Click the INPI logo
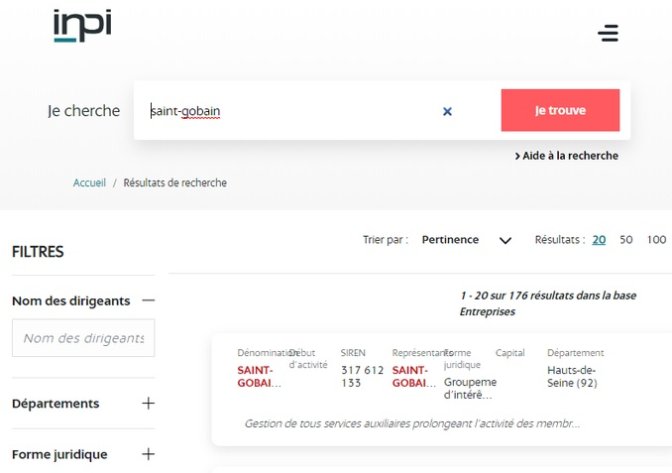The height and width of the screenshot is (473, 672). [x=82, y=26]
